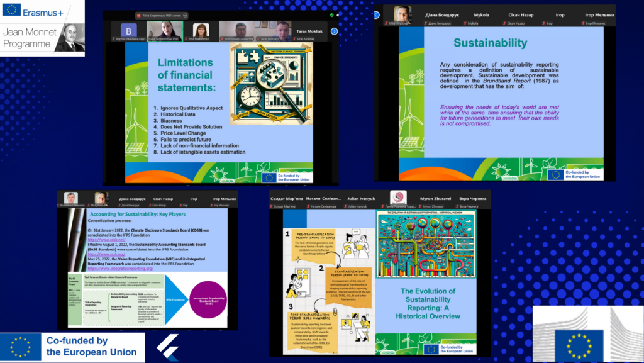The height and width of the screenshot is (363, 644).
Task: Click the Jean Monnet Programme logo text
Action: click(x=30, y=38)
